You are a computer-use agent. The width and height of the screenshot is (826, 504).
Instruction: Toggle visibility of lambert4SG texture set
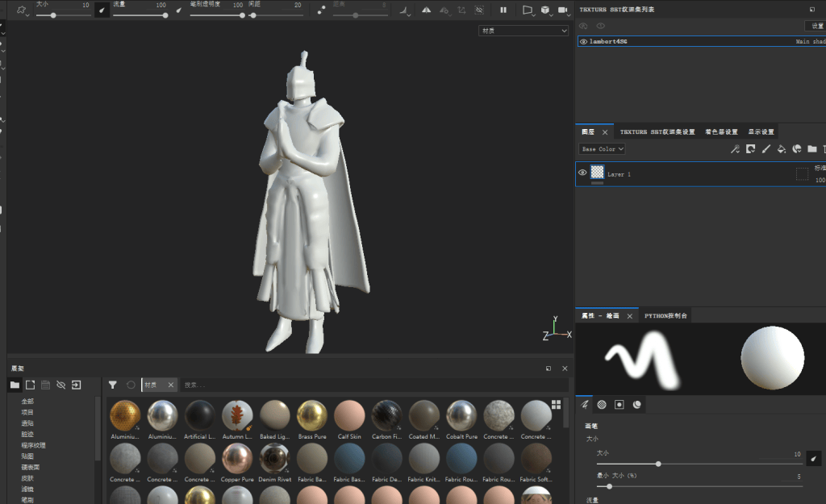(x=584, y=41)
